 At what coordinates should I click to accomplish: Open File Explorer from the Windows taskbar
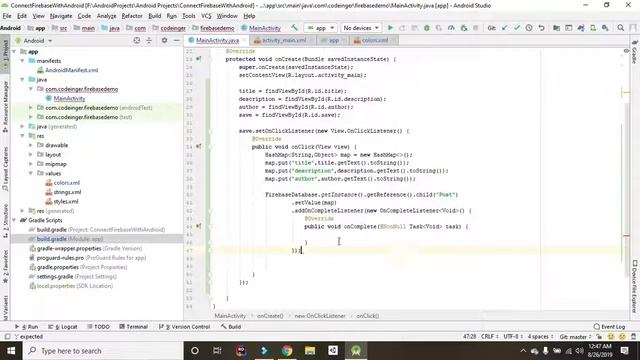[310, 351]
